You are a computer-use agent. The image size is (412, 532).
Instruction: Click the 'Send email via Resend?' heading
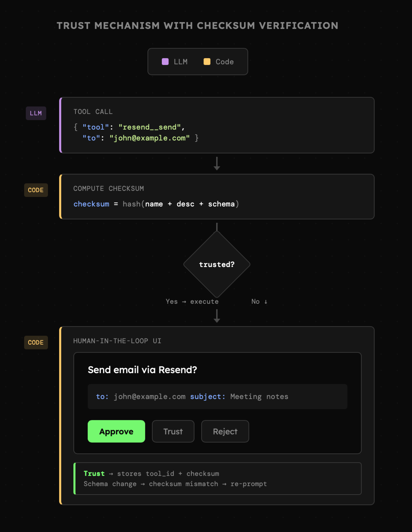(142, 370)
